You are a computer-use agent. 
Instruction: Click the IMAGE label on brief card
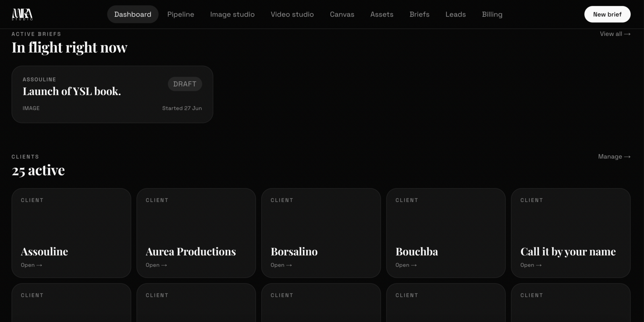coord(31,108)
